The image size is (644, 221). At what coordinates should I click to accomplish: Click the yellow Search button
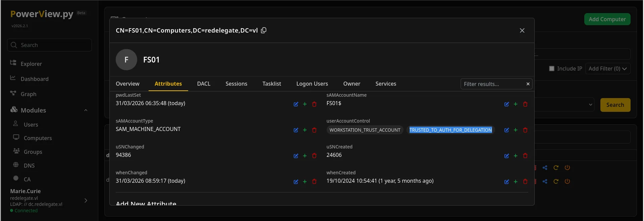[615, 105]
